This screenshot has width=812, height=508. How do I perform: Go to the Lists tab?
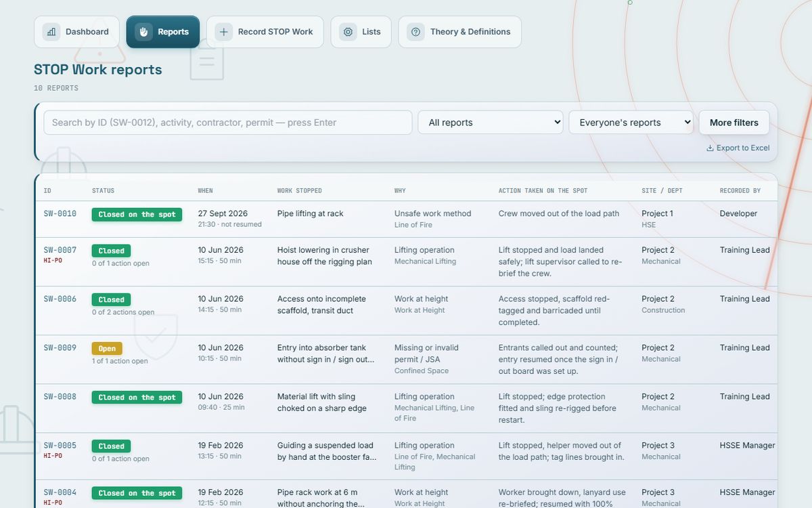(x=361, y=32)
